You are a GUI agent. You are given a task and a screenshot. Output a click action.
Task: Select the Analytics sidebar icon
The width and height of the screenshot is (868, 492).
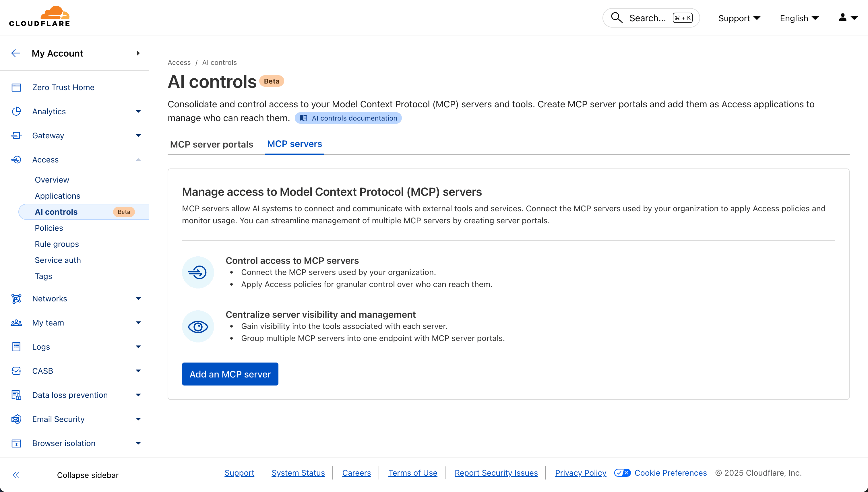pos(16,111)
